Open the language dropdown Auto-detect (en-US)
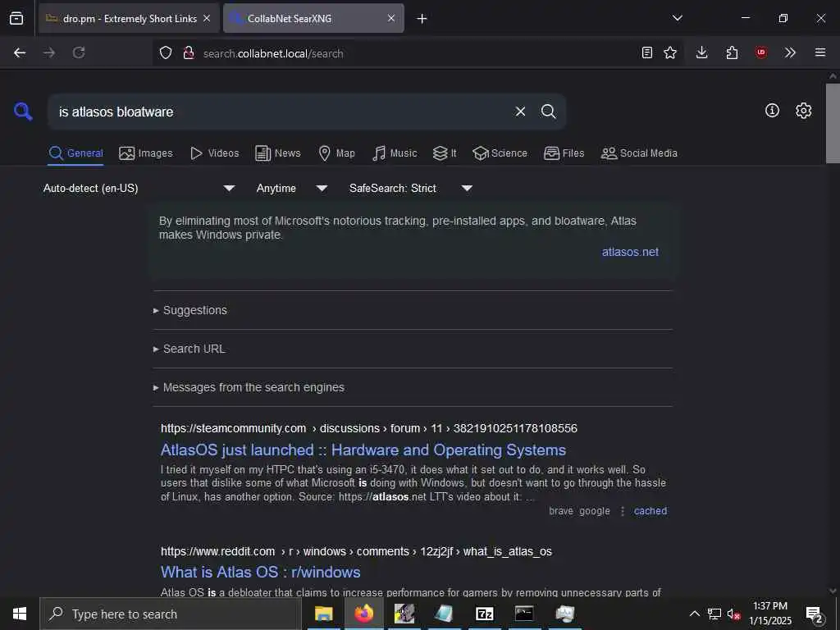 tap(139, 188)
